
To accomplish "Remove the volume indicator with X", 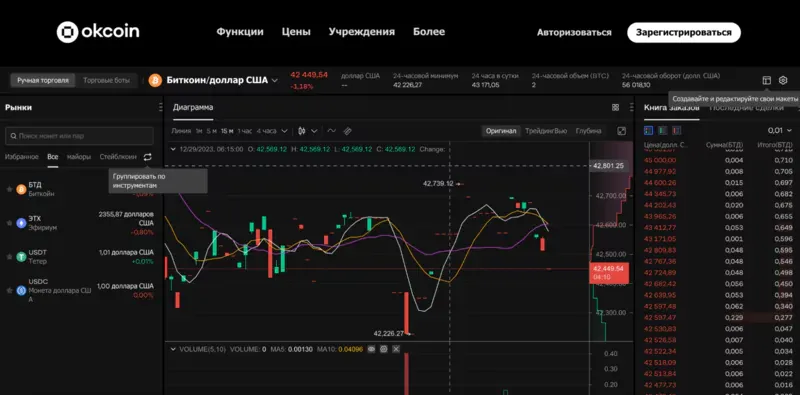I will [x=396, y=350].
